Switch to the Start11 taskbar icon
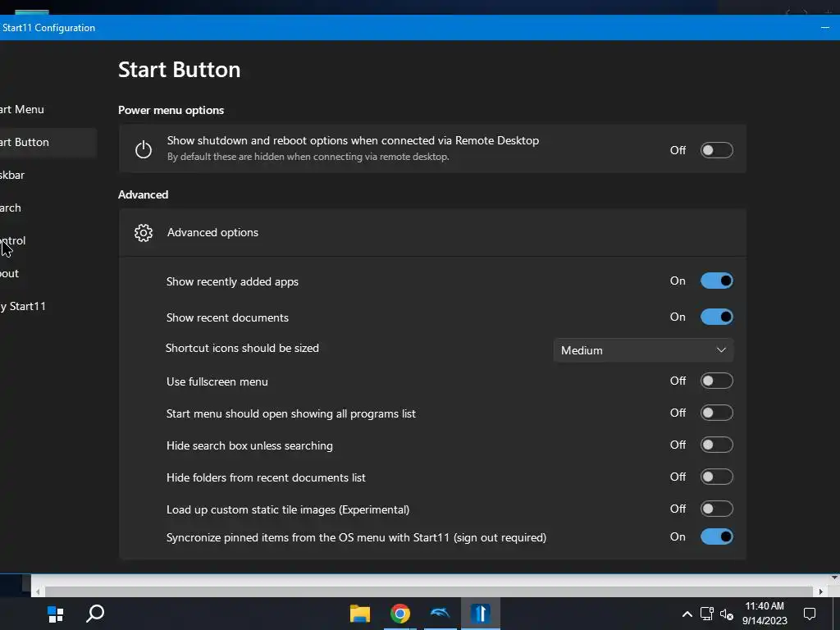Image resolution: width=840 pixels, height=630 pixels. point(481,614)
